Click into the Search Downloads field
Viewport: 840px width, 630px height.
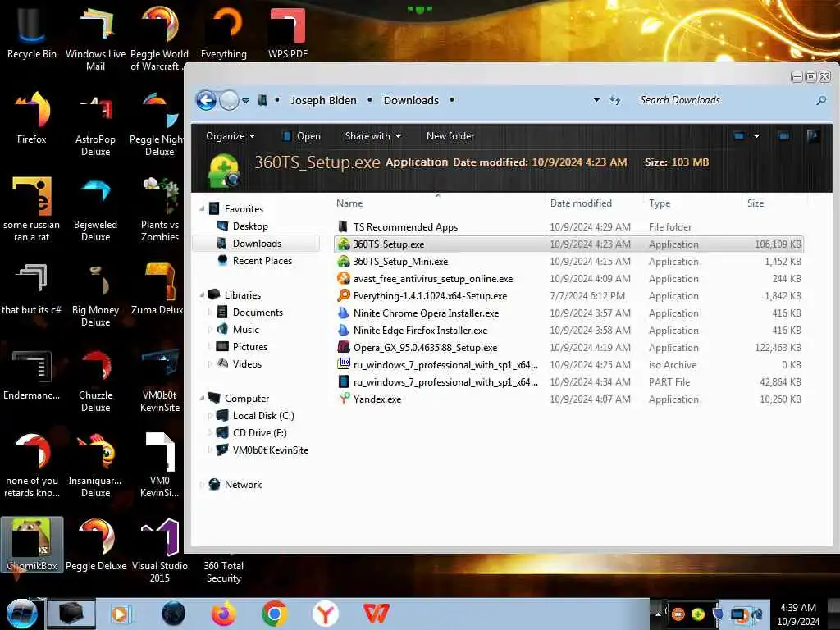724,100
